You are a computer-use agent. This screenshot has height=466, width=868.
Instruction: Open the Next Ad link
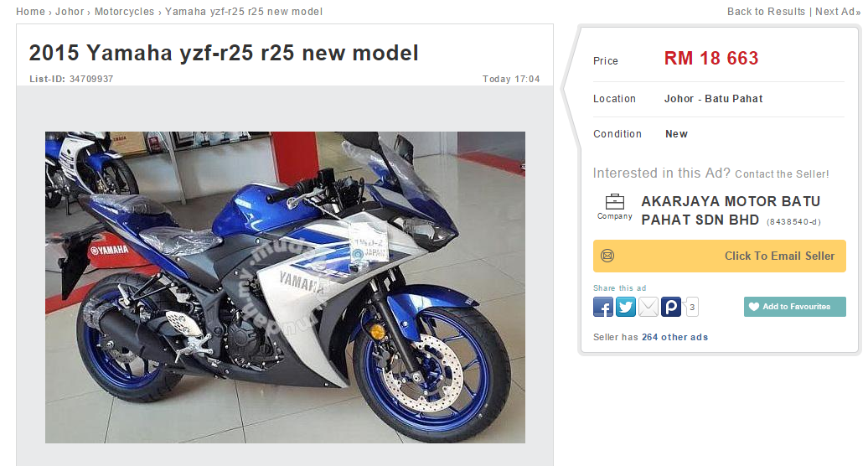coord(838,12)
